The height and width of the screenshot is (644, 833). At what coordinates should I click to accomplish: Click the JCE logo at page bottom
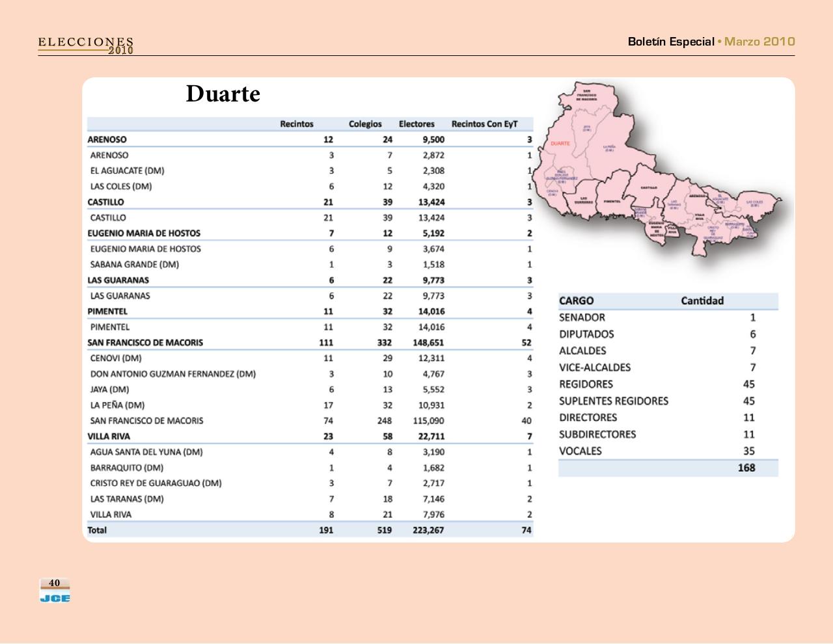coord(55,598)
